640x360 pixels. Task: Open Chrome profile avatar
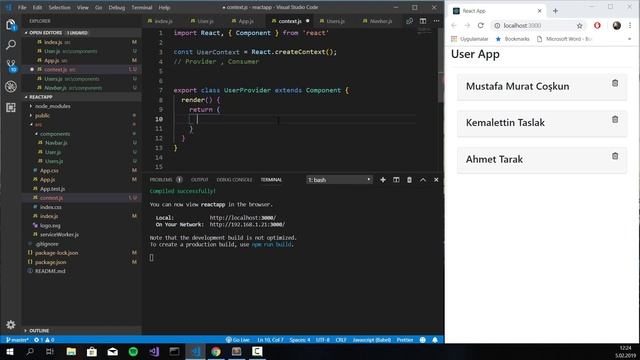[x=617, y=25]
